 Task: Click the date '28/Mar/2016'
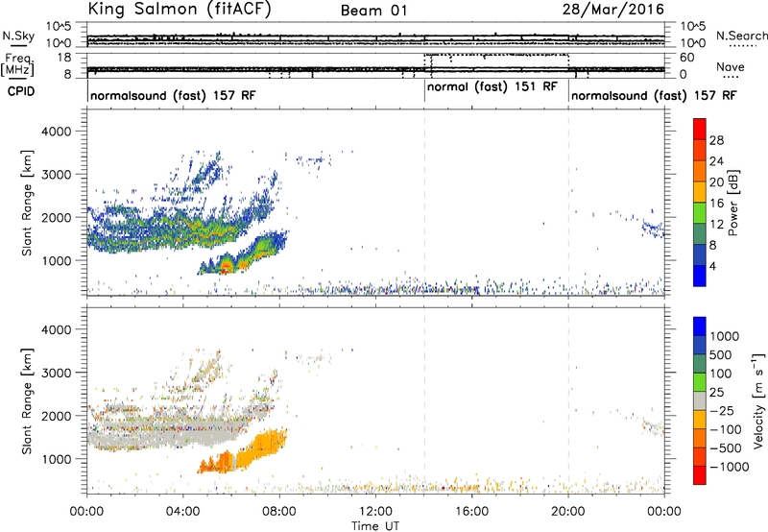[612, 10]
